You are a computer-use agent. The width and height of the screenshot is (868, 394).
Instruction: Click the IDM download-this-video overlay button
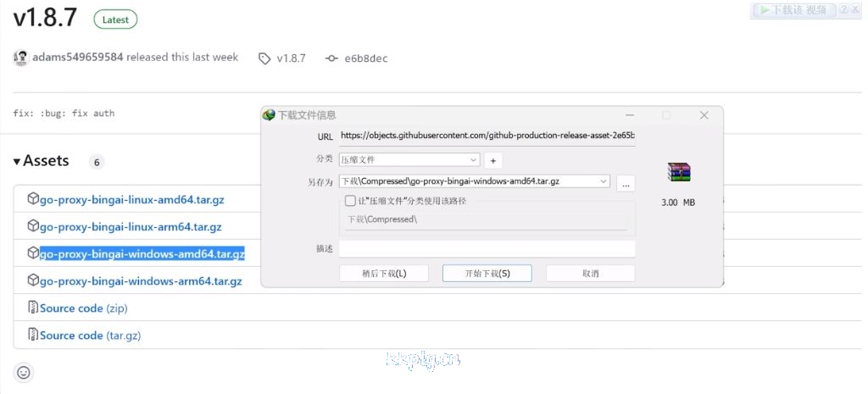(x=794, y=10)
